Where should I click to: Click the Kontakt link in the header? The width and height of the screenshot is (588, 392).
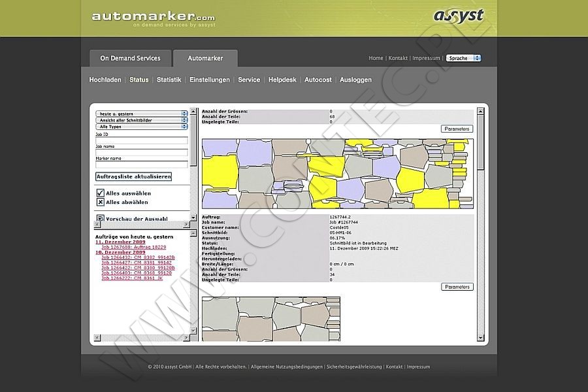398,58
